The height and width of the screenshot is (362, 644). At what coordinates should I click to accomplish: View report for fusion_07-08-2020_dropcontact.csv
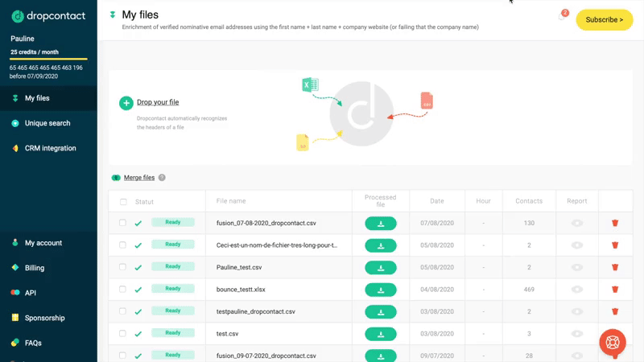pyautogui.click(x=576, y=223)
